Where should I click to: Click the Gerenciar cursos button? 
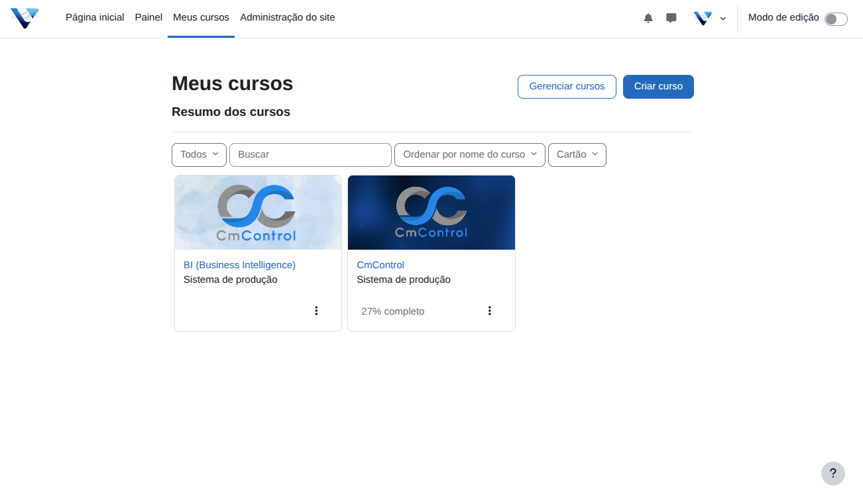[x=567, y=86]
